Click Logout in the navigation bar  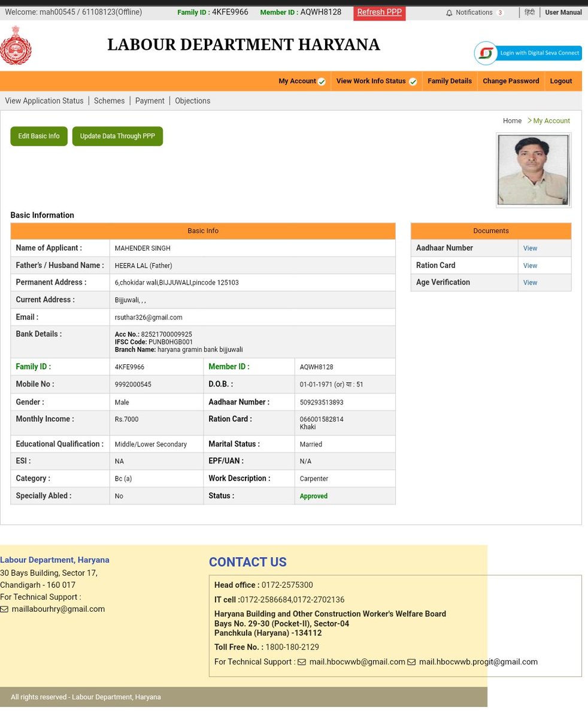coord(561,81)
